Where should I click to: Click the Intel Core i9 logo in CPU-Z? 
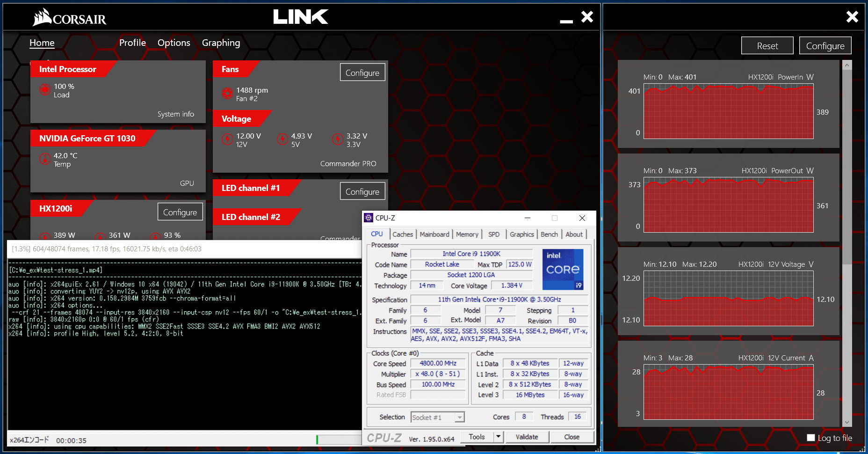point(563,270)
